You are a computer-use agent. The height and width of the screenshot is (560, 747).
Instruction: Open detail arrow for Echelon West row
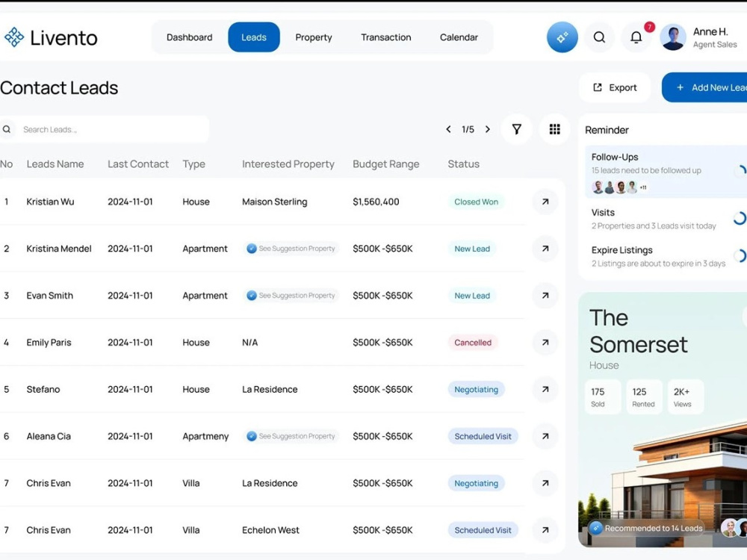point(545,530)
